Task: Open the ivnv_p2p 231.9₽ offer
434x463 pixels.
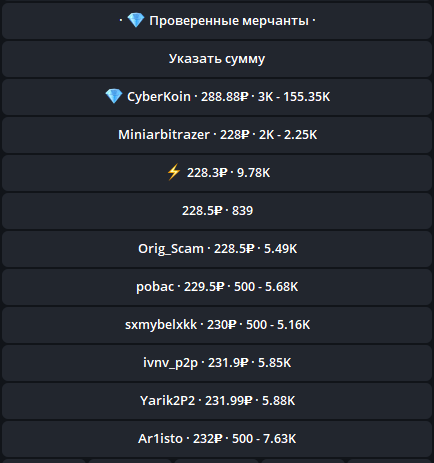Action: 217,363
